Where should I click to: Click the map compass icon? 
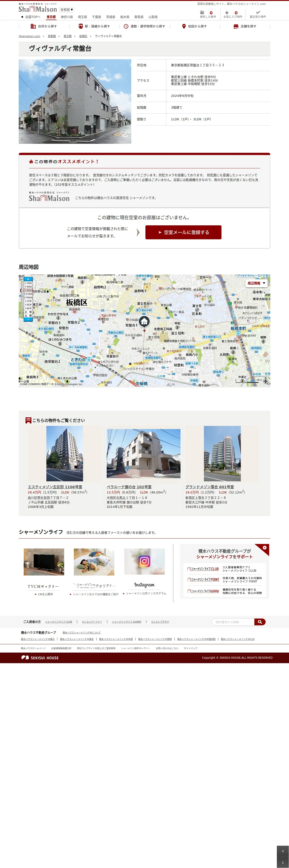tap(265, 381)
